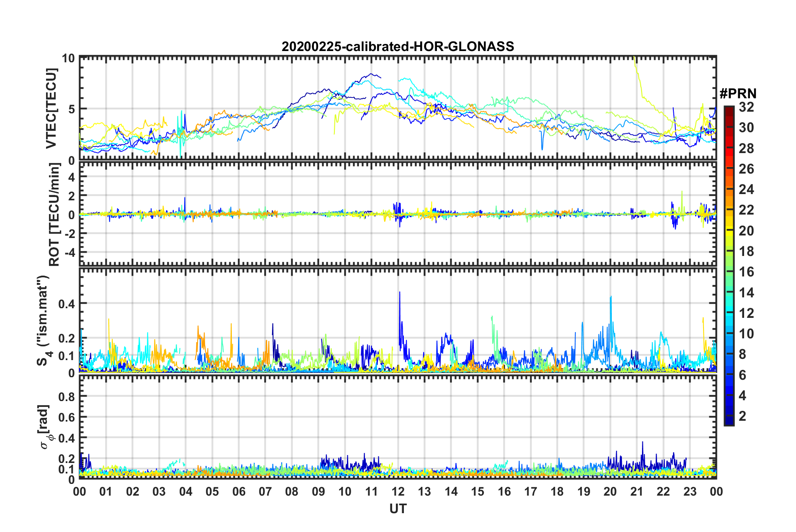Click colorbar tick label 10
Screen dimensions: 796x532
click(747, 333)
